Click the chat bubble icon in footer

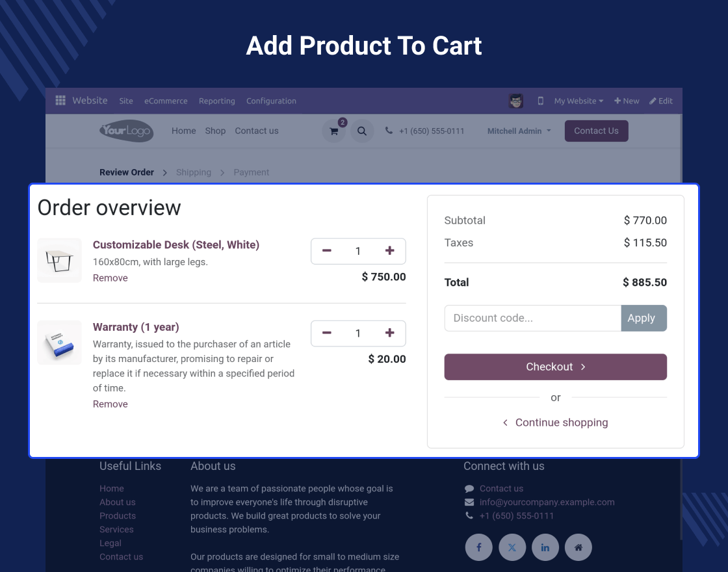coord(469,488)
